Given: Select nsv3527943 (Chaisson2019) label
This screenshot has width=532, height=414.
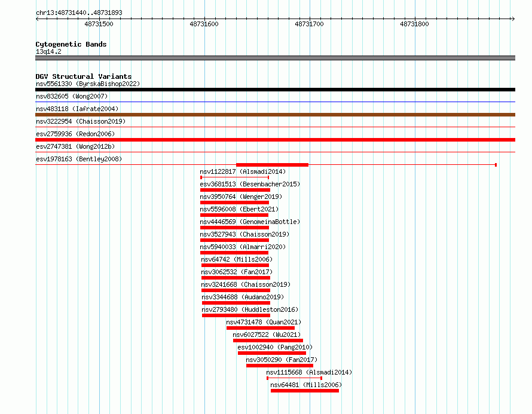Looking at the screenshot, I should [244, 234].
